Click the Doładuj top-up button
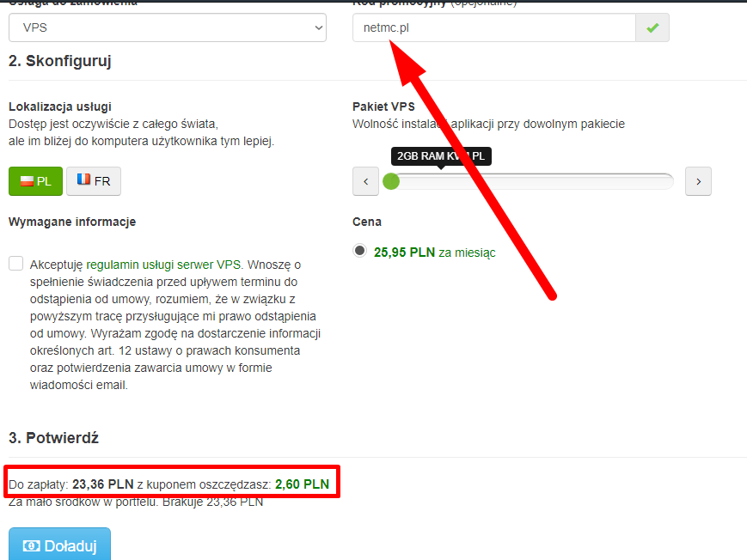Image resolution: width=747 pixels, height=560 pixels. pyautogui.click(x=59, y=545)
